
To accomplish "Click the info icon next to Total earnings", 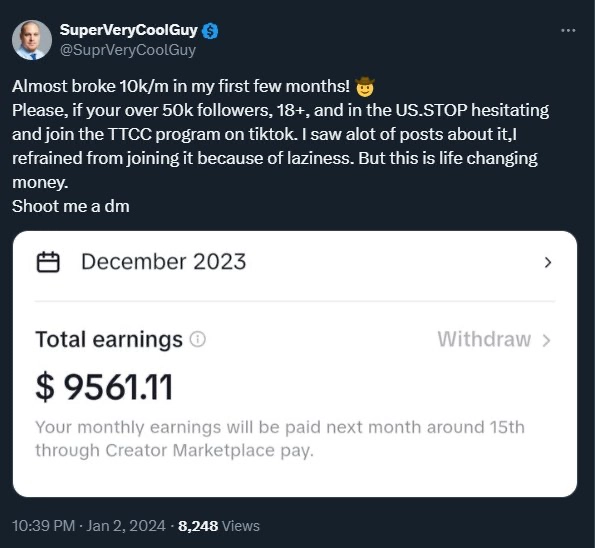I will pos(198,339).
